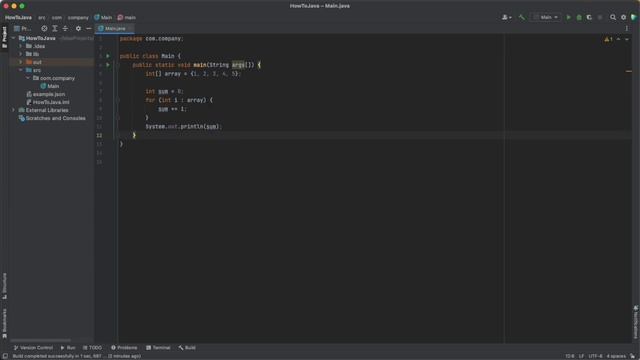
Task: Expand All icon in the Project panel header
Action: pyautogui.click(x=55, y=29)
